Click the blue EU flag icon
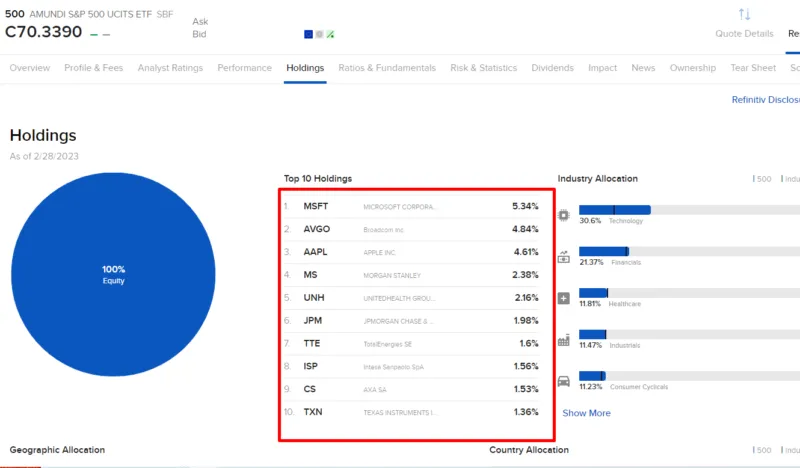 tap(309, 34)
